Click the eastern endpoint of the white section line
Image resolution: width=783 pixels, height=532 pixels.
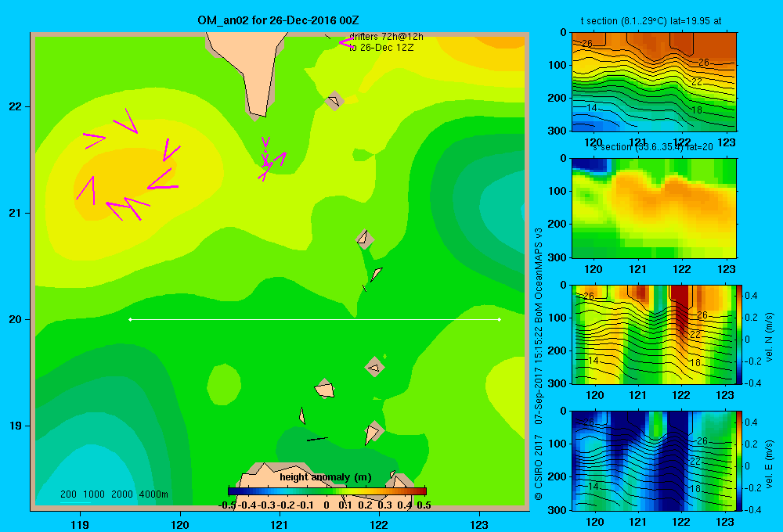[500, 319]
